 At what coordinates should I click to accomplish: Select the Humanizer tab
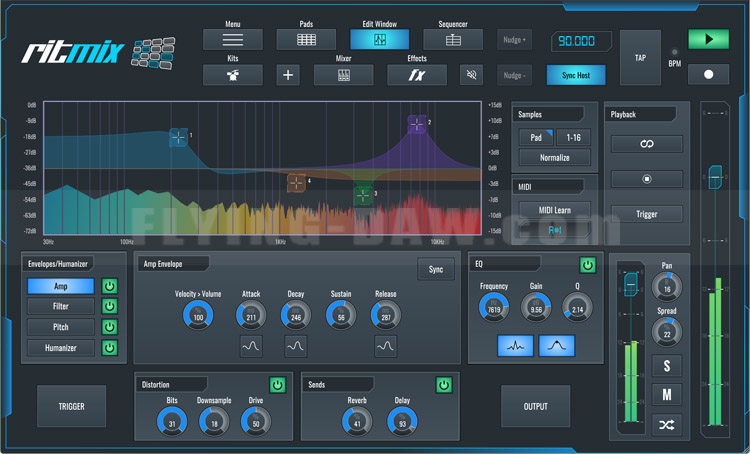[61, 347]
